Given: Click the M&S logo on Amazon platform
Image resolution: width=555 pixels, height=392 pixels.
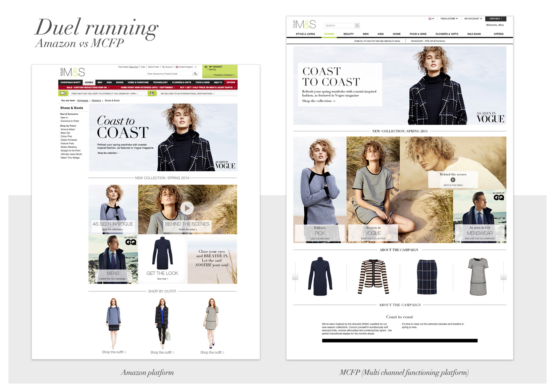Looking at the screenshot, I should point(72,72).
